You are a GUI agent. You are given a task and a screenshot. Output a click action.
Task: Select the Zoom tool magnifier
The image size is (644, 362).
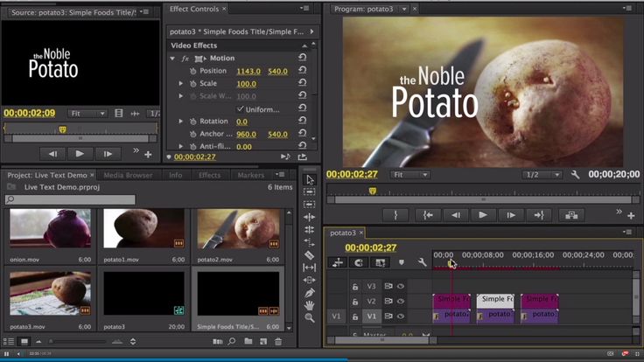309,317
